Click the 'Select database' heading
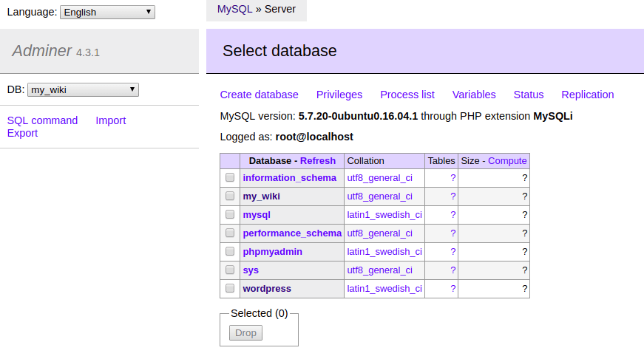 pos(279,51)
